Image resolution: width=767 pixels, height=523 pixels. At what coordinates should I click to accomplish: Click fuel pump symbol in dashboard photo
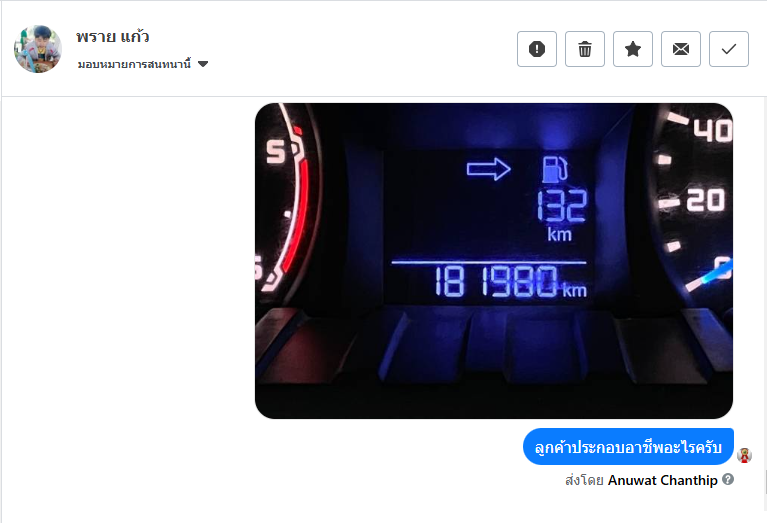(x=555, y=169)
